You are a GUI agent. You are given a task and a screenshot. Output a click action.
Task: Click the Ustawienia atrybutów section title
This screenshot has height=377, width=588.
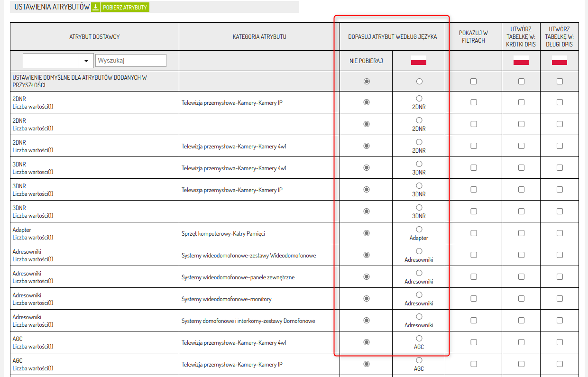pos(52,7)
